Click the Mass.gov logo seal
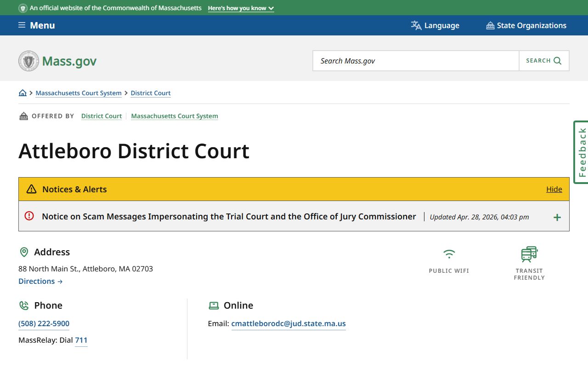This screenshot has width=588, height=368. point(28,61)
